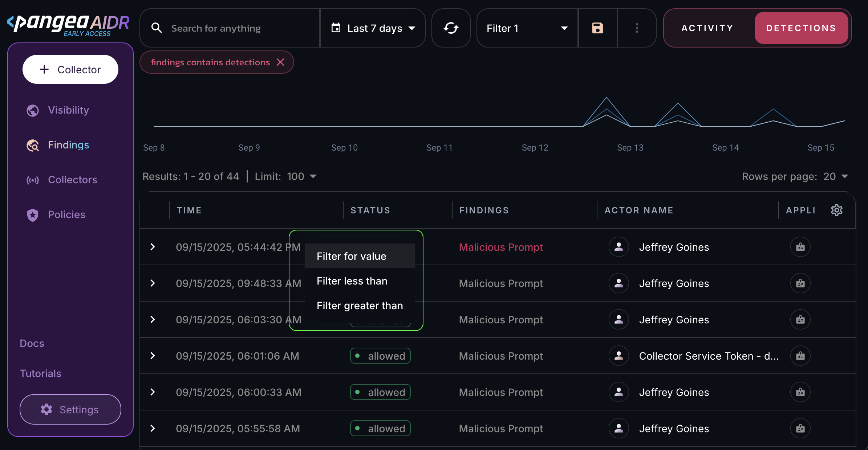Open the Docs link in sidebar

tap(32, 343)
